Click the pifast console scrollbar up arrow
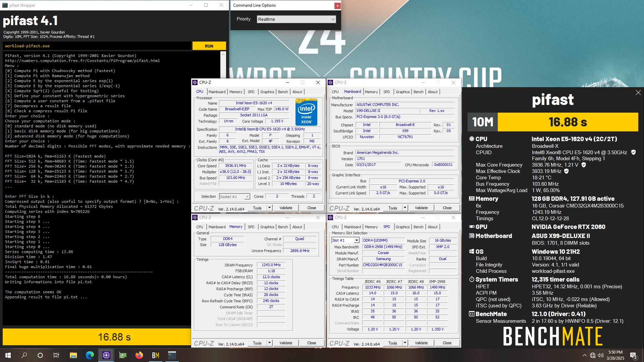The image size is (644, 362). point(223,54)
